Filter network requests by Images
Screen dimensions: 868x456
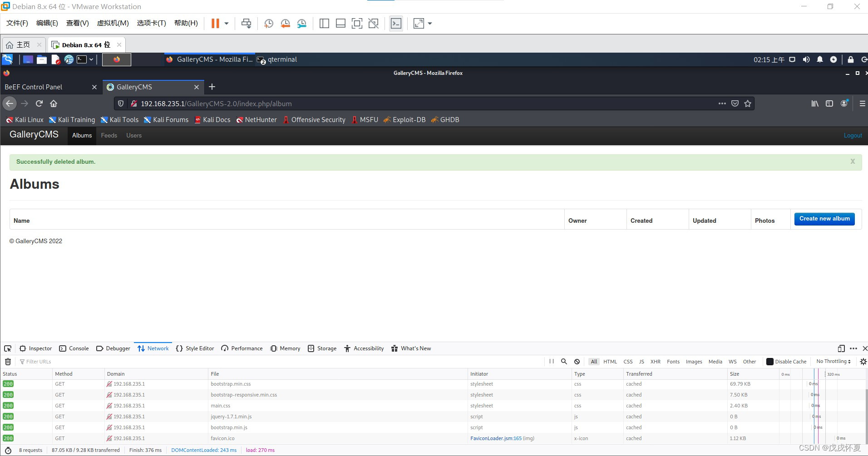[694, 362]
